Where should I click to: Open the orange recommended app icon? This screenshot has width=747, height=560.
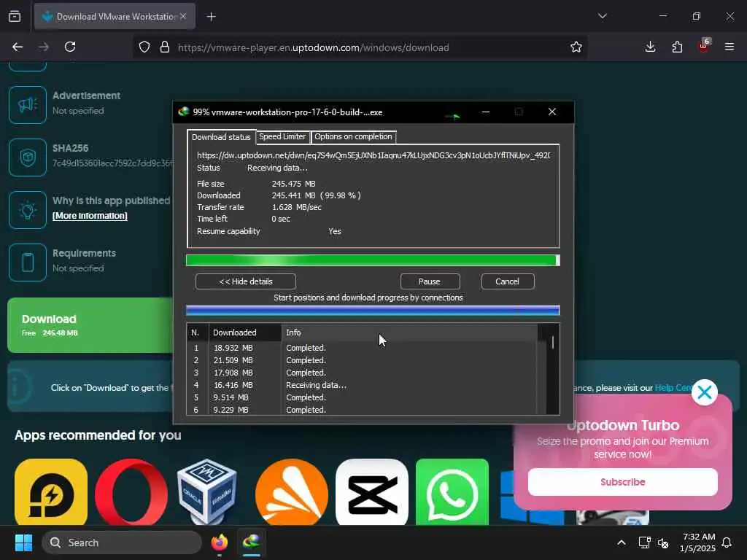tap(292, 492)
